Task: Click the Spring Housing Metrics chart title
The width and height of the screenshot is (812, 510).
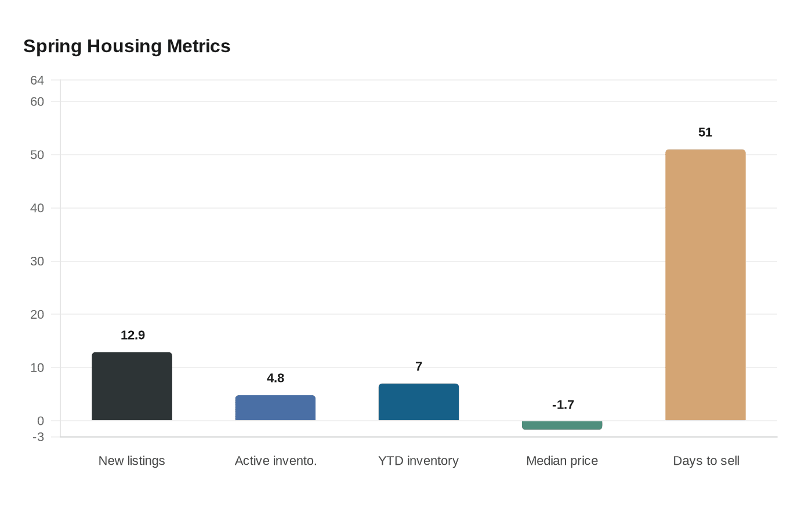Action: click(x=126, y=46)
